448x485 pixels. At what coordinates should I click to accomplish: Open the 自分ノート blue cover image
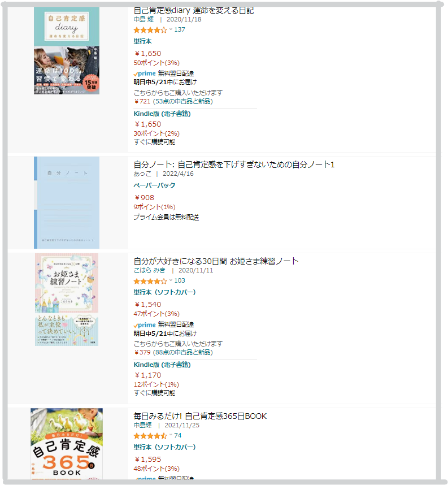point(67,202)
